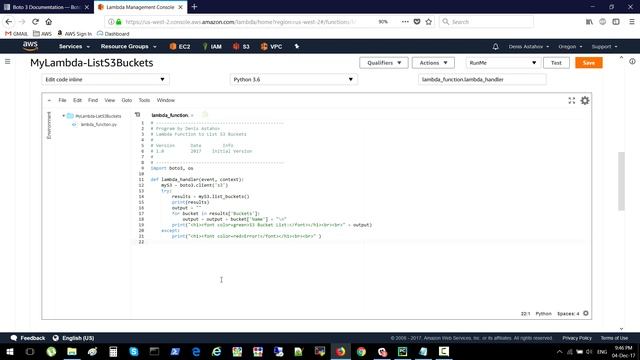Collapse the MyLambda-ListS3Buckets folder
Screen dimensions: 640x360
click(x=64, y=116)
